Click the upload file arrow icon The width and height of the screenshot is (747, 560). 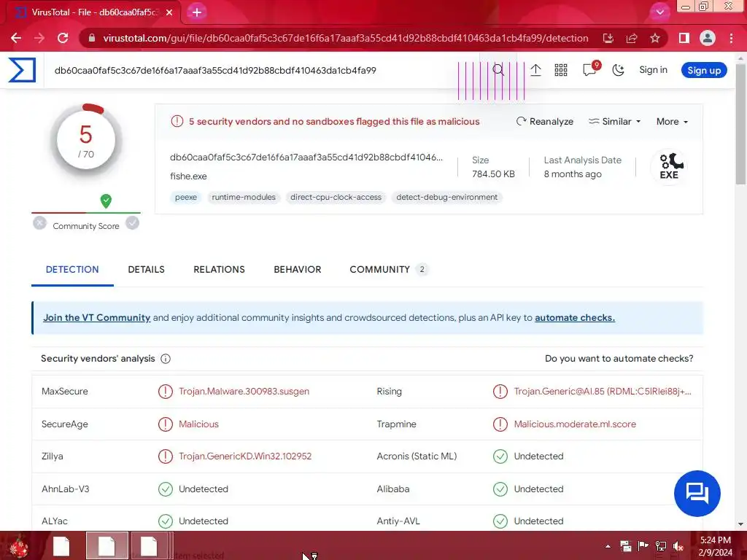pyautogui.click(x=535, y=70)
